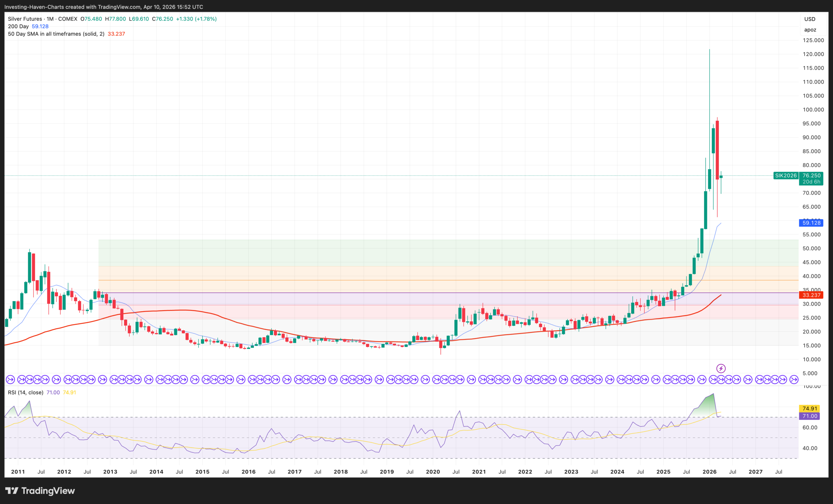833x504 pixels.
Task: Click the purple lightning bolt event icon
Action: coord(720,368)
